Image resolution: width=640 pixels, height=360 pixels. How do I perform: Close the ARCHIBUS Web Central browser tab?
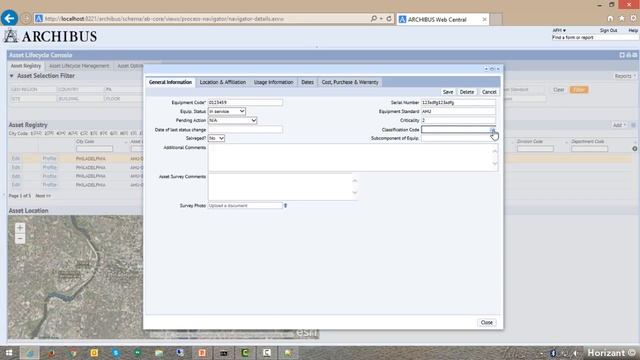(484, 19)
